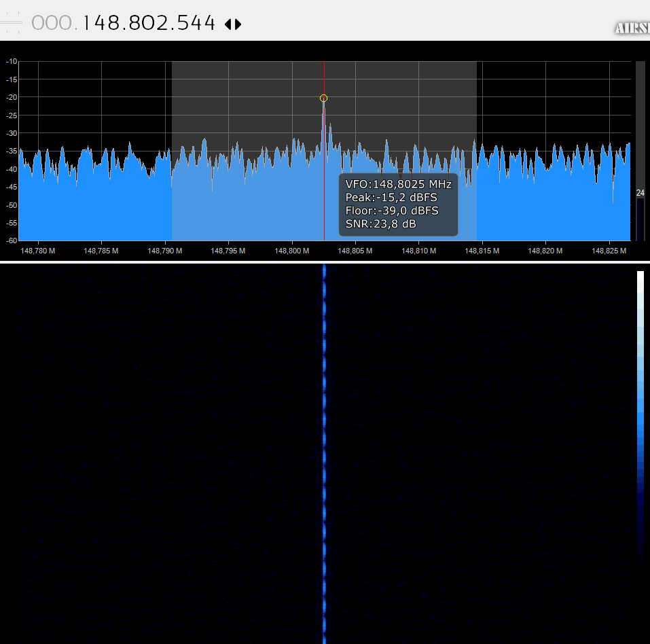Click the "544" Hz frequency digits
This screenshot has width=650, height=644.
coord(196,23)
